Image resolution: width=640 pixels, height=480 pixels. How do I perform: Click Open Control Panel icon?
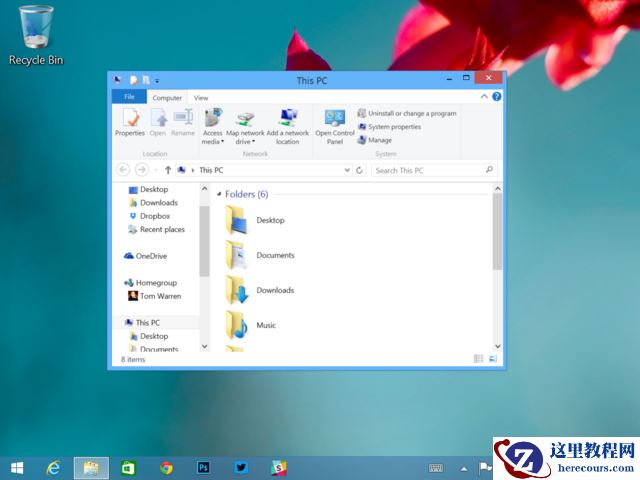(335, 126)
